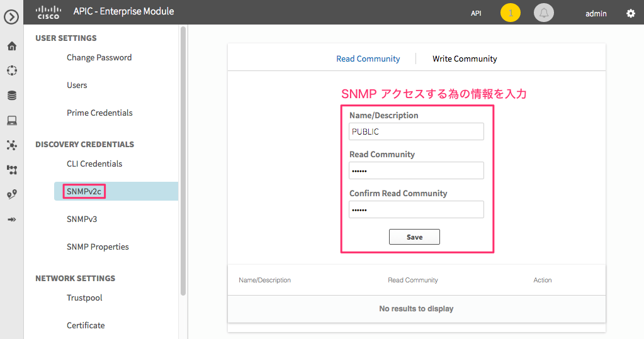644x339 pixels.
Task: Sort by Read Community column header
Action: (413, 280)
